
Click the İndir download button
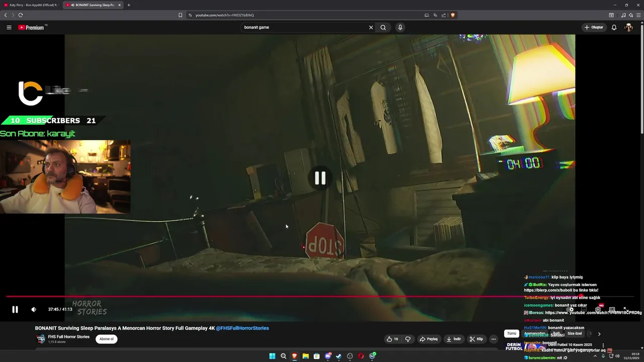click(454, 339)
